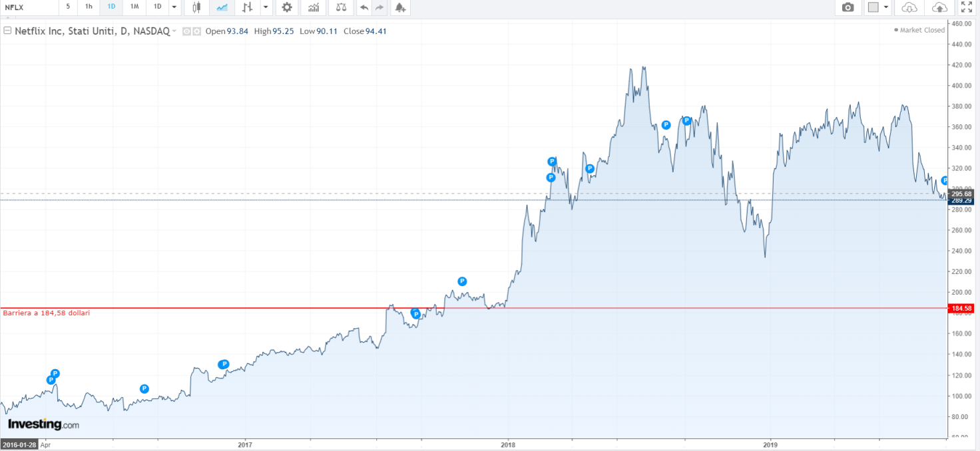
Task: Click the Apr label on time axis
Action: tap(46, 444)
